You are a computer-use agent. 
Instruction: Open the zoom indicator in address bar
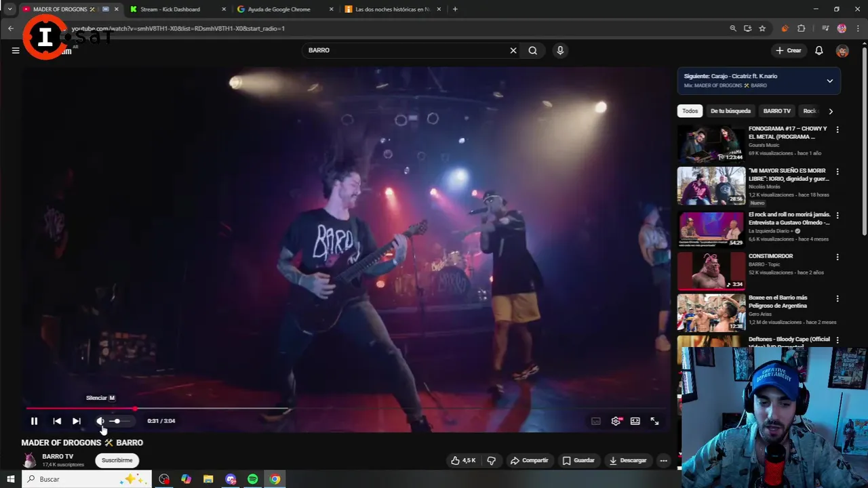click(733, 28)
